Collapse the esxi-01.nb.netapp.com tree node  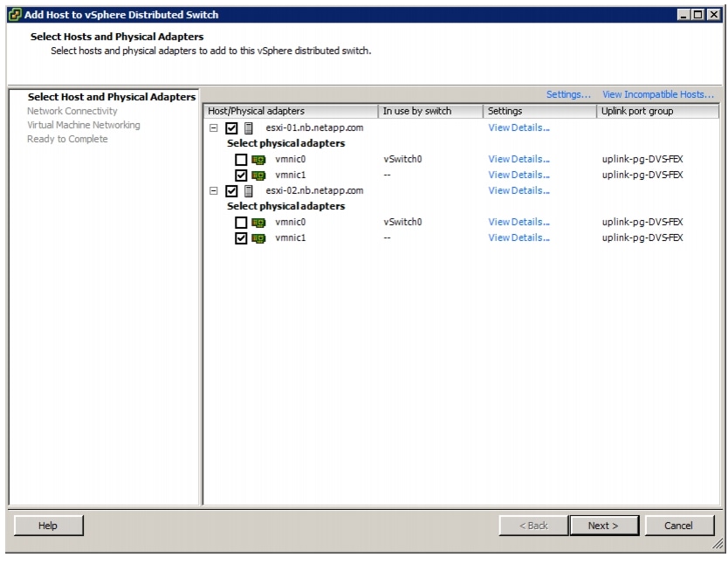pos(214,128)
